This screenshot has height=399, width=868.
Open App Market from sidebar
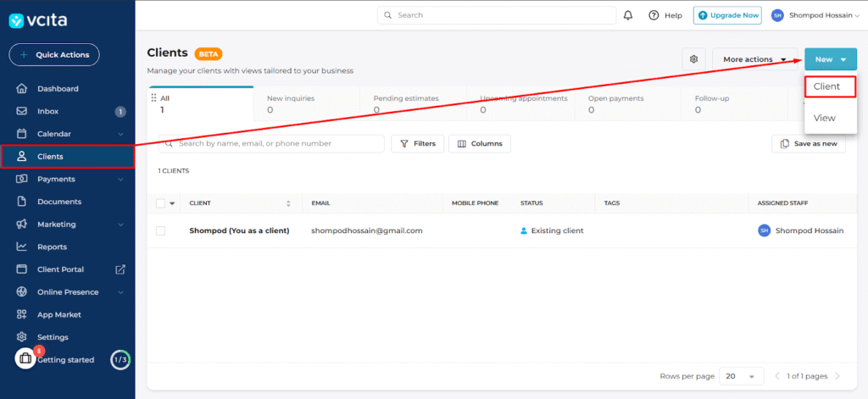58,314
